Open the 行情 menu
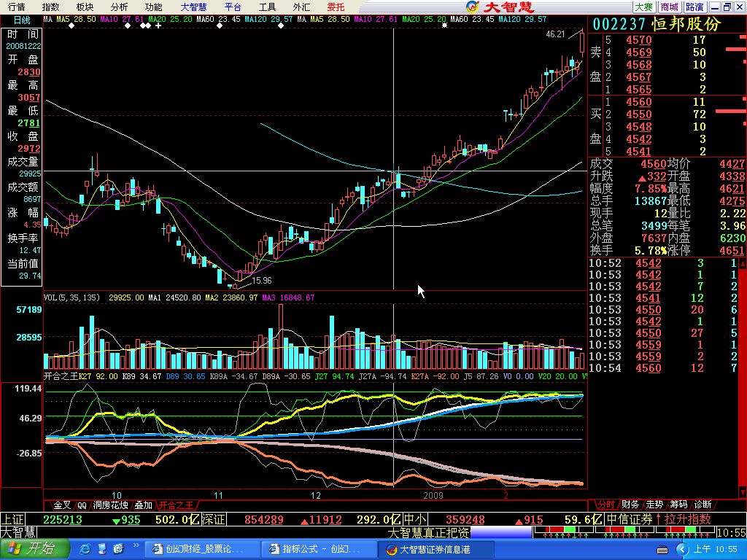Image resolution: width=747 pixels, height=560 pixels. pos(17,7)
